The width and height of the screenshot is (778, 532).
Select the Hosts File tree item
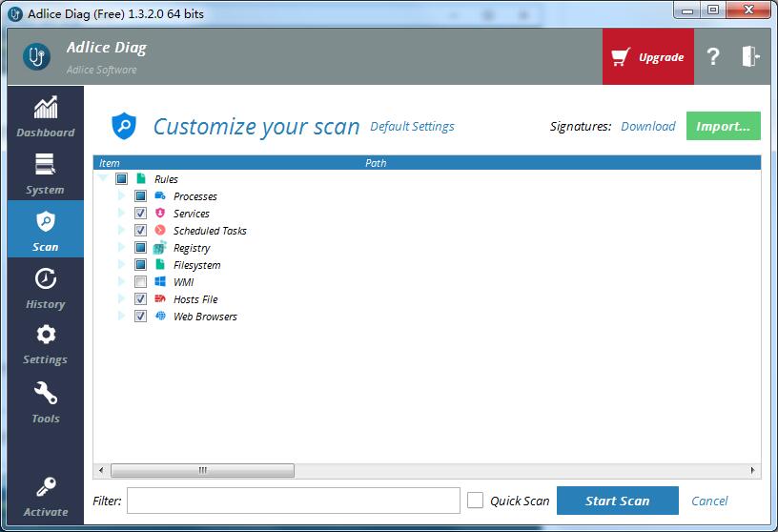(195, 299)
